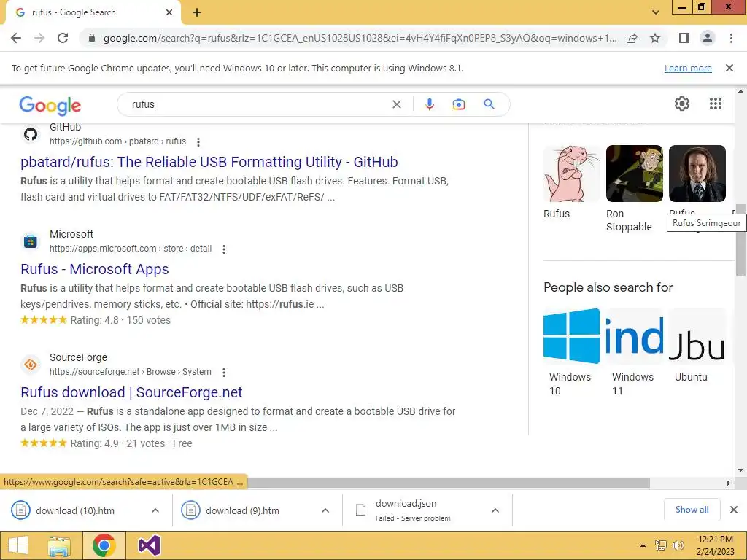Click the lock site information icon
This screenshot has height=560, width=747.
(x=92, y=38)
